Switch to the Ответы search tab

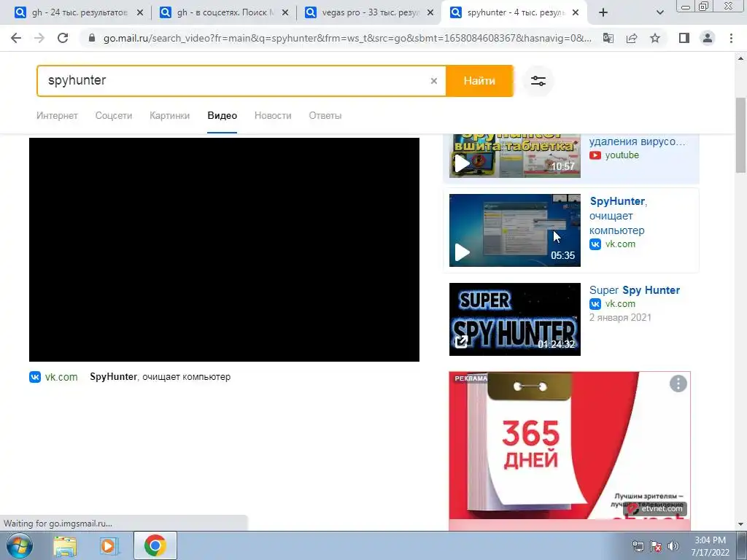(325, 116)
